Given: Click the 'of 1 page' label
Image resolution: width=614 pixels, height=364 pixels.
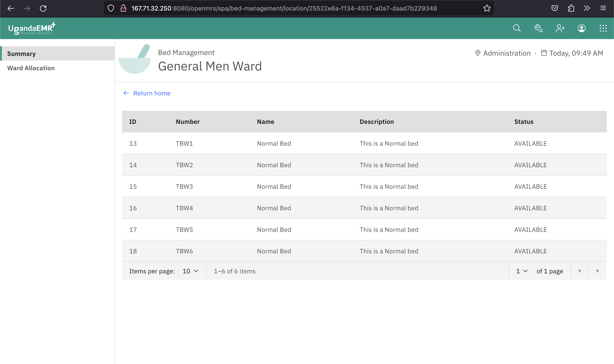Looking at the screenshot, I should point(550,271).
